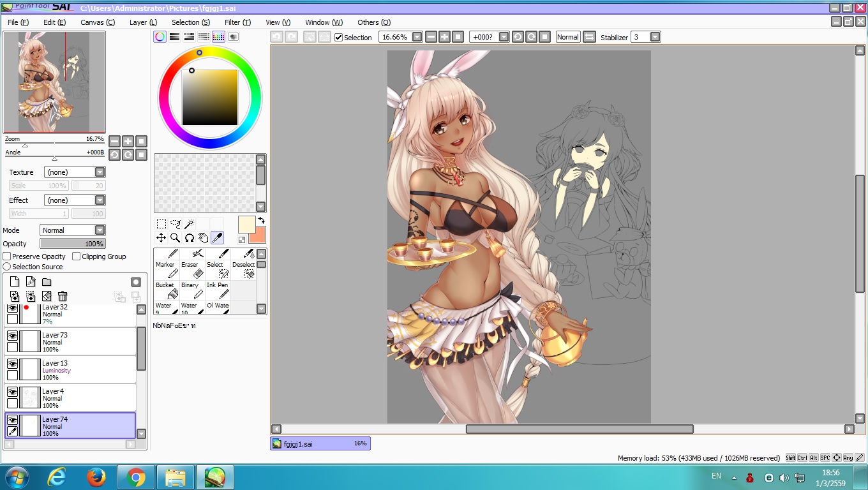The width and height of the screenshot is (868, 490).
Task: Choose the Bucket fill tool
Action: click(167, 290)
